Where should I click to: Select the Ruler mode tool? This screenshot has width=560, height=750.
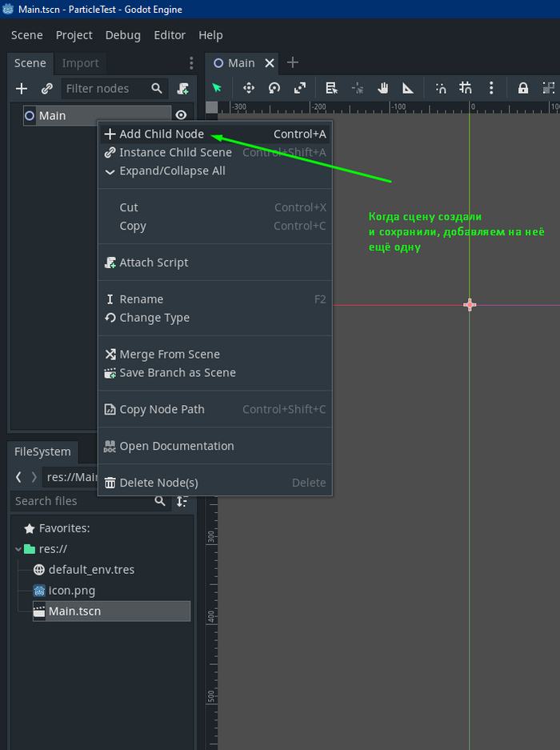point(408,88)
